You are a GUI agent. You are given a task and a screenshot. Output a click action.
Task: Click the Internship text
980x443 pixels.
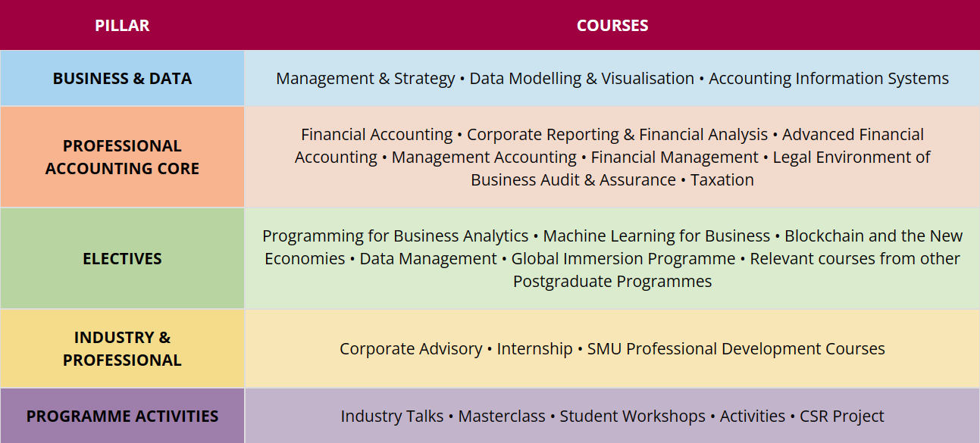click(x=534, y=348)
